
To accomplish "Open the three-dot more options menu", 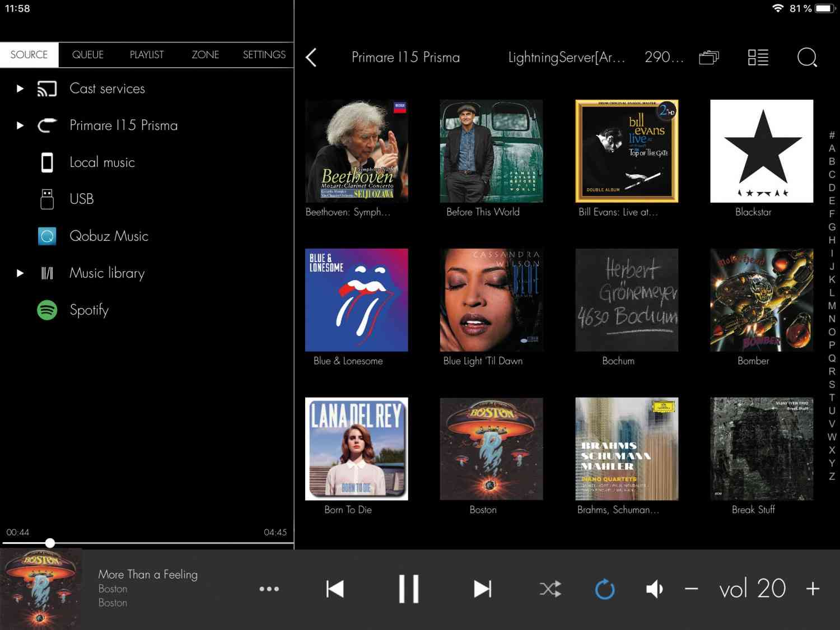I will (x=269, y=589).
